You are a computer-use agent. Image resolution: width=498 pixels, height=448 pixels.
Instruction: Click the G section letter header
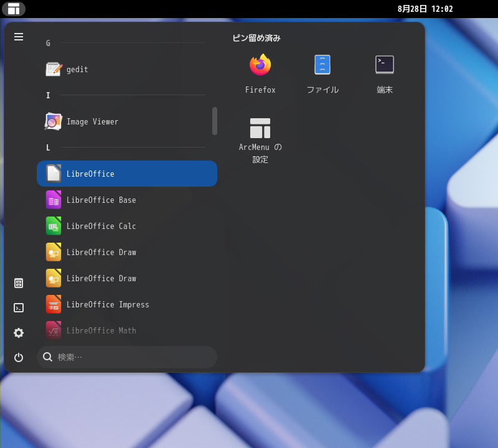tap(48, 43)
